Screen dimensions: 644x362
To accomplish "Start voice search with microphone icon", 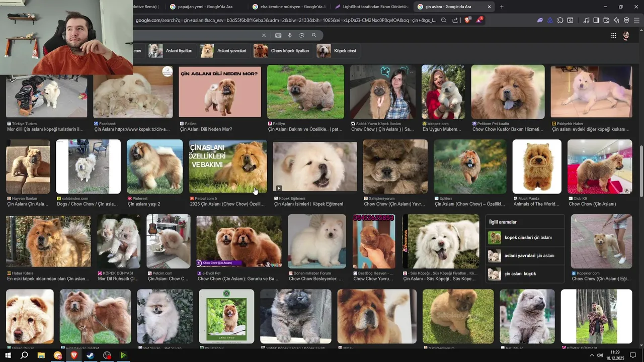I will (x=290, y=35).
